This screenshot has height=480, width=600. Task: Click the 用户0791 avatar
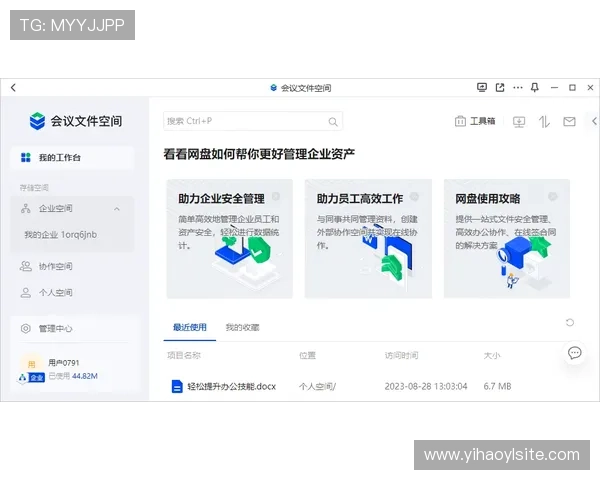click(31, 364)
